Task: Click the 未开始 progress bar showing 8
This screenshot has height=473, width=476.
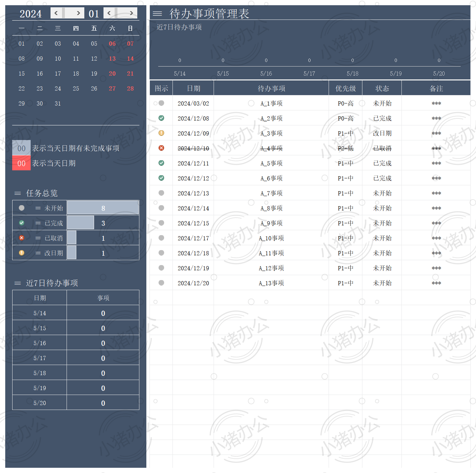Action: click(103, 208)
